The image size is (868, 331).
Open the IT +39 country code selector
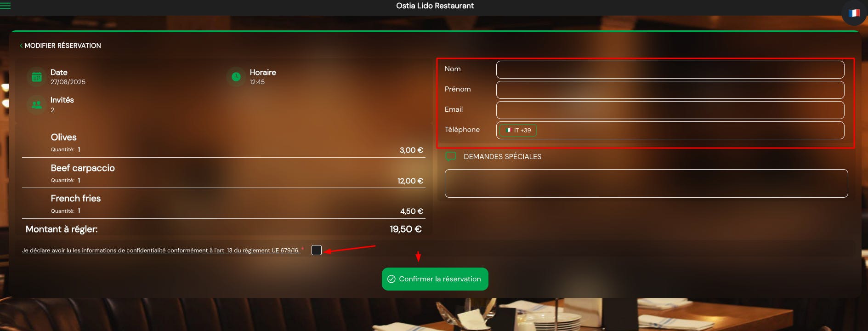tap(518, 130)
